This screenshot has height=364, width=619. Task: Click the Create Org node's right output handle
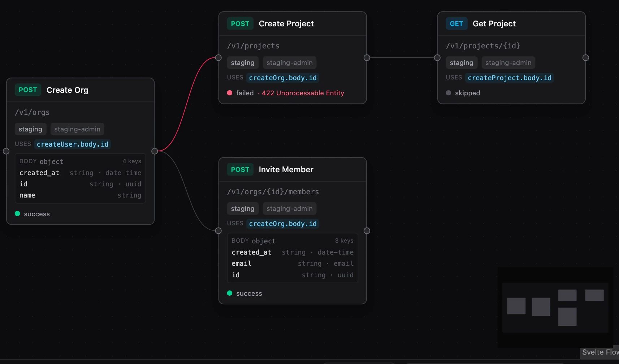(x=155, y=151)
